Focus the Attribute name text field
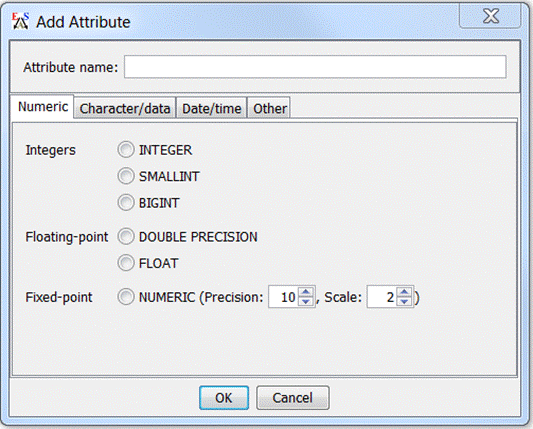Screen dimensions: 533x429 315,67
